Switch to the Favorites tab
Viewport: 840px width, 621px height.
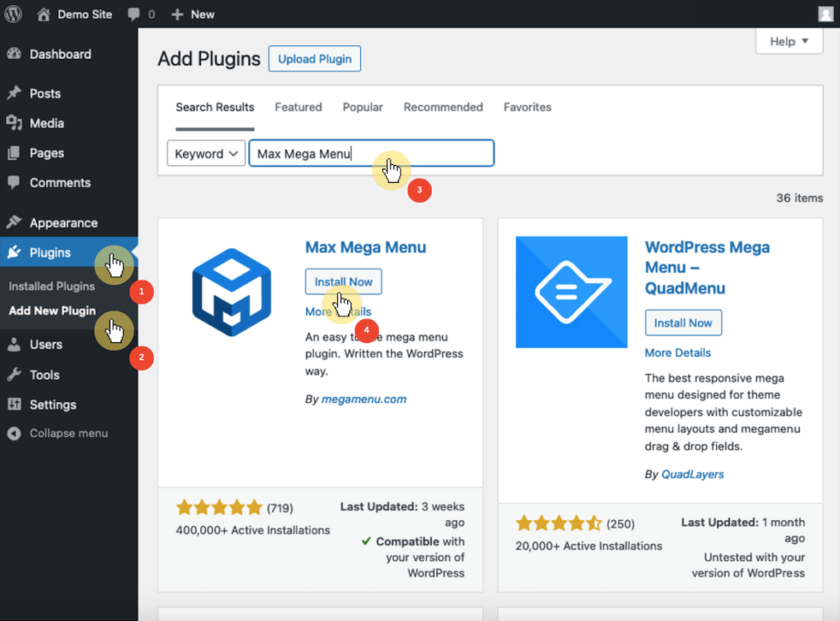(527, 107)
